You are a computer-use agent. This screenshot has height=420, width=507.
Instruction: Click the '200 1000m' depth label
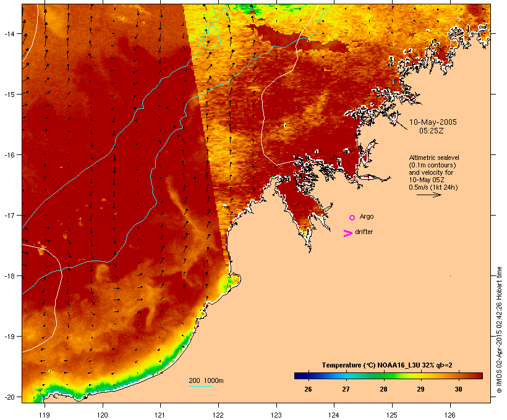click(206, 380)
